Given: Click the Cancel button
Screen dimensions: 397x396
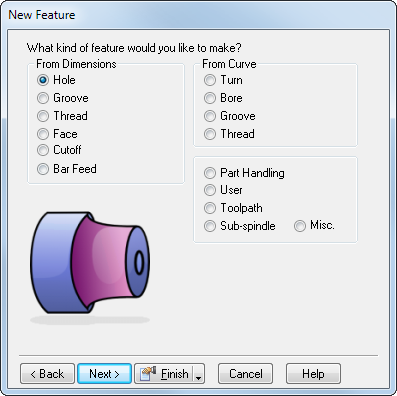Looking at the screenshot, I should (246, 374).
